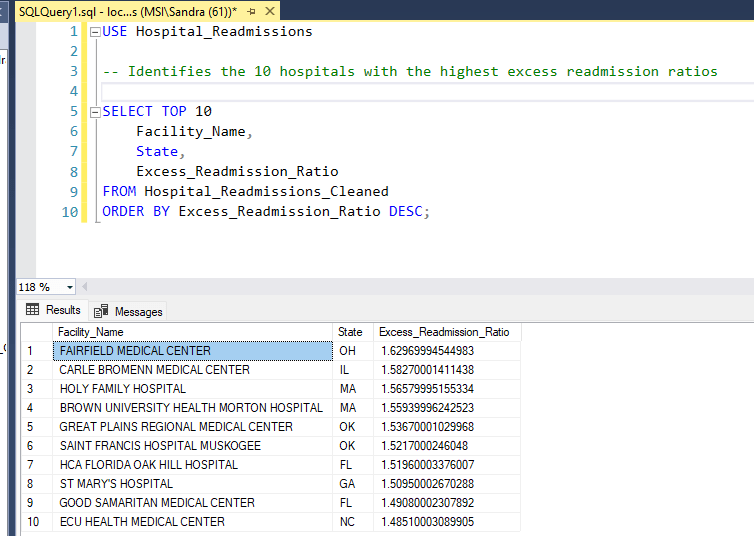Viewport: 754px width, 536px height.
Task: Click ratio value 1.56579995155334
Action: click(447, 389)
